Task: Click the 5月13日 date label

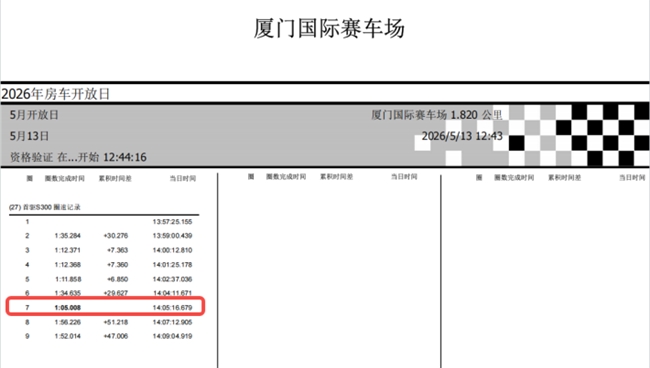Action: pos(29,136)
